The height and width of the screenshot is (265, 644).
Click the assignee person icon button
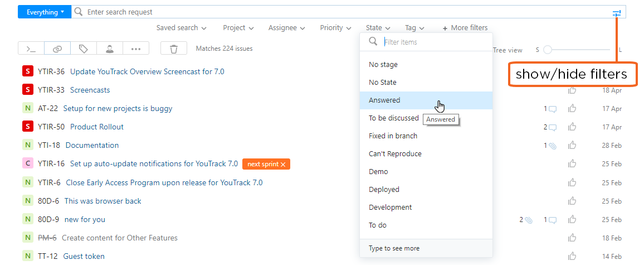click(x=110, y=49)
